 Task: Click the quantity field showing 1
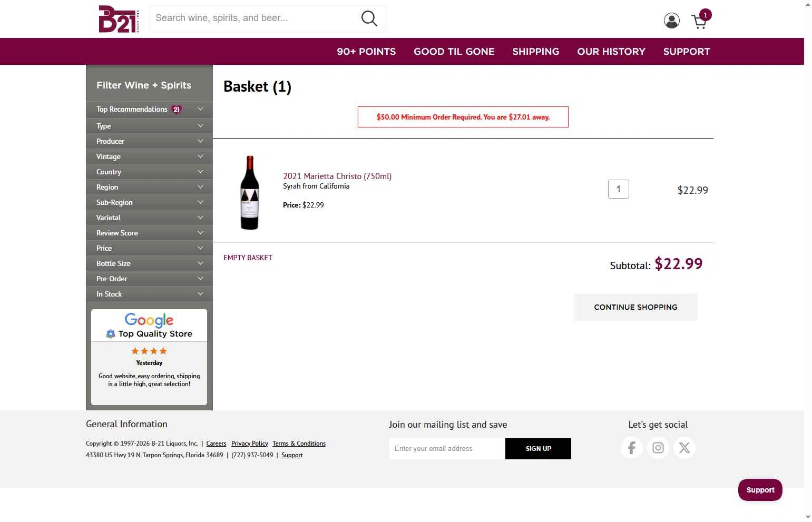pos(619,189)
